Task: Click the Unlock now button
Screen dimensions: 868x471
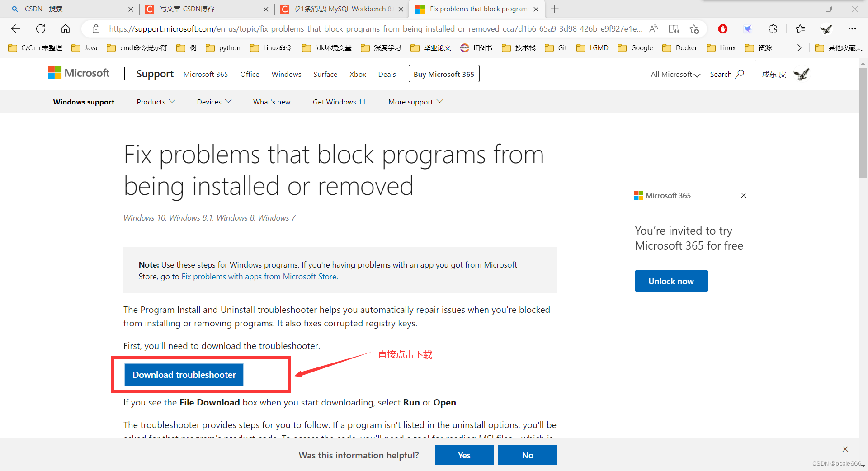Action: (671, 281)
